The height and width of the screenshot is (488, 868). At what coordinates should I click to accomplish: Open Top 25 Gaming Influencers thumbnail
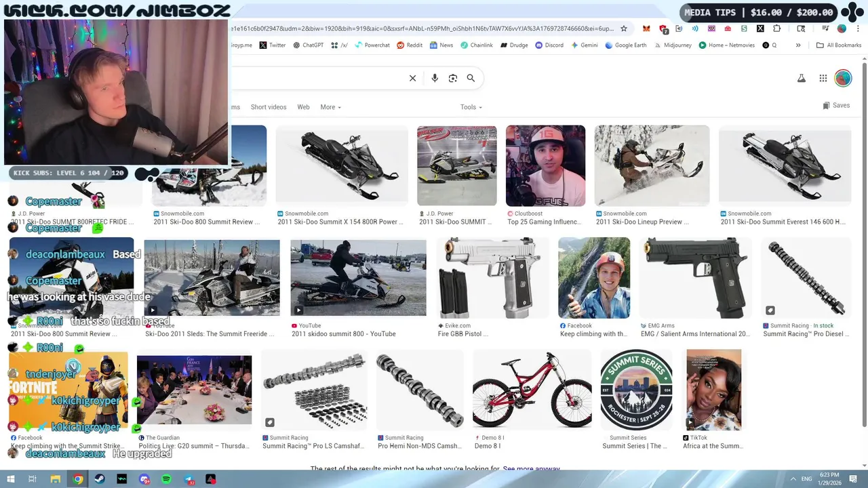[545, 165]
